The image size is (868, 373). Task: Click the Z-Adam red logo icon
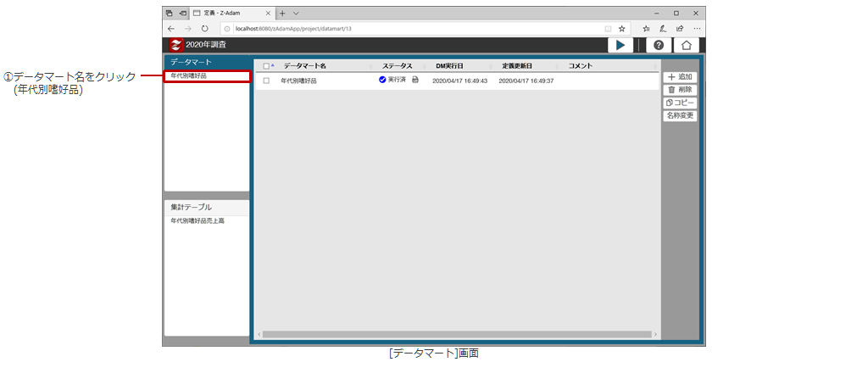click(176, 45)
